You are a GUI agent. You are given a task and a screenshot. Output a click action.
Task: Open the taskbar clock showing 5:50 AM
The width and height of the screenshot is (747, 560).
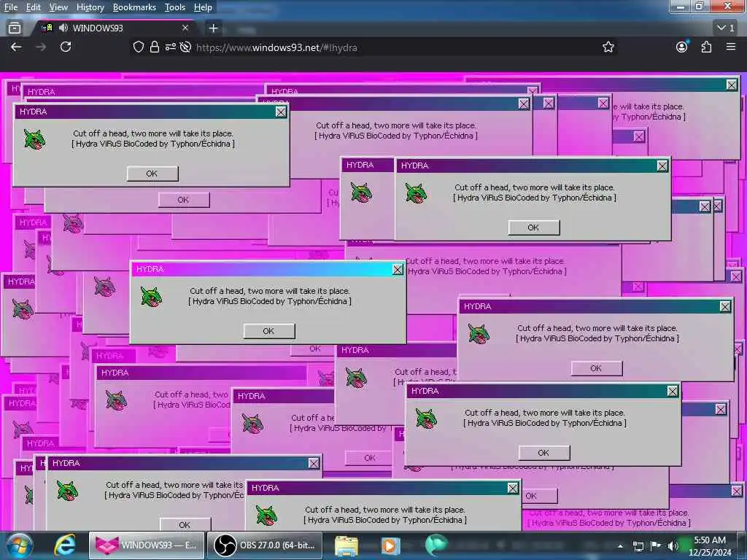[710, 546]
